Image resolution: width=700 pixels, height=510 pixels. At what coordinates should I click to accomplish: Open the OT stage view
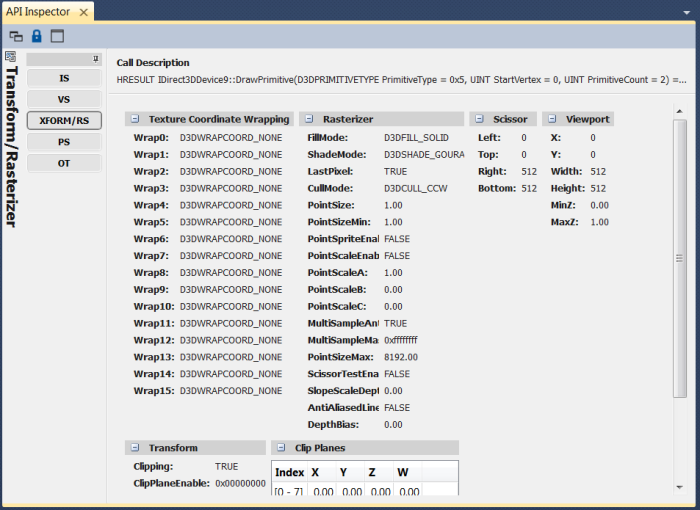click(64, 163)
